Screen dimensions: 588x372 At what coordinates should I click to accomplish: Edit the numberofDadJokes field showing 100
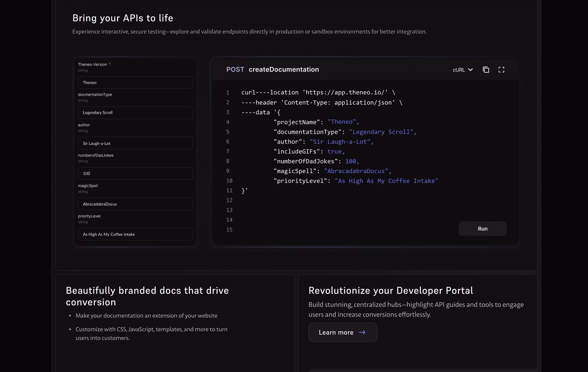(135, 173)
